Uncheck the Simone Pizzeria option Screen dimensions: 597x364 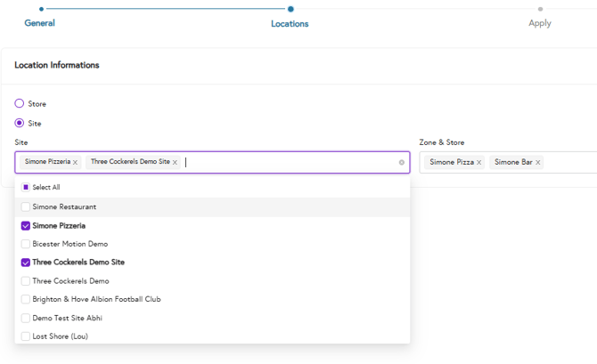[26, 226]
